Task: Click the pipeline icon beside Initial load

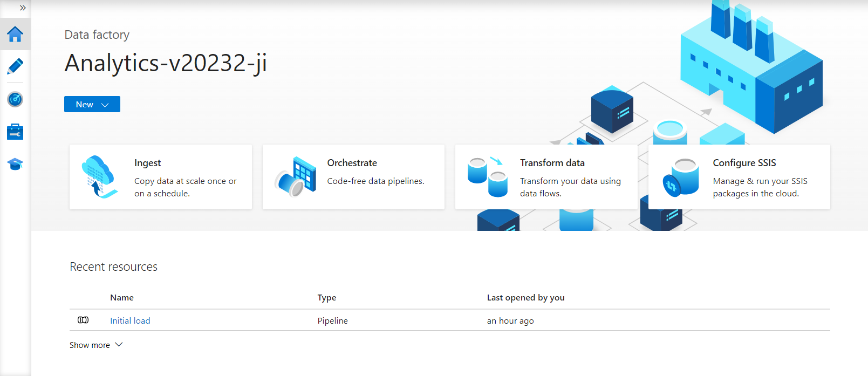Action: coord(83,320)
